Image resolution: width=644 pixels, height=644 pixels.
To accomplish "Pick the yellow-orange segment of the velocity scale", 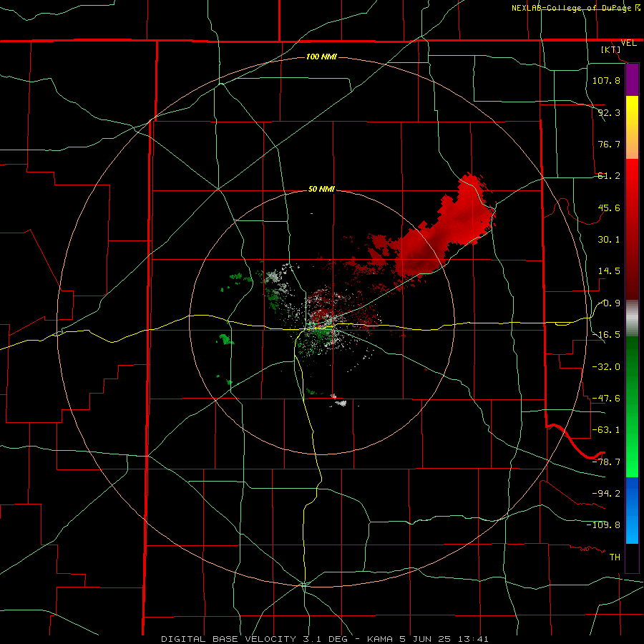I will pyautogui.click(x=632, y=127).
